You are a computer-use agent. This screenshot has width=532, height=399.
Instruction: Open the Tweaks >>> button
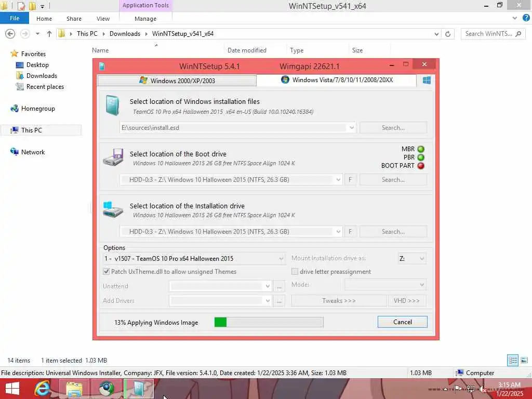[339, 301]
